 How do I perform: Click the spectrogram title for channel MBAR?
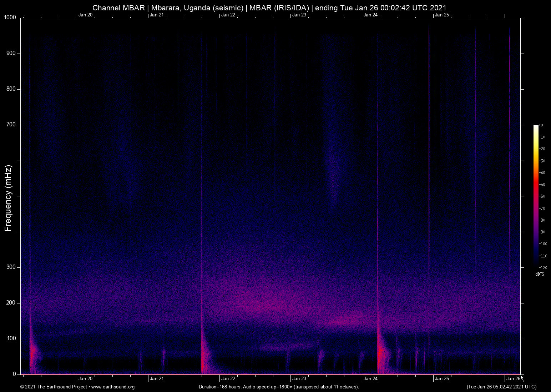pos(269,8)
